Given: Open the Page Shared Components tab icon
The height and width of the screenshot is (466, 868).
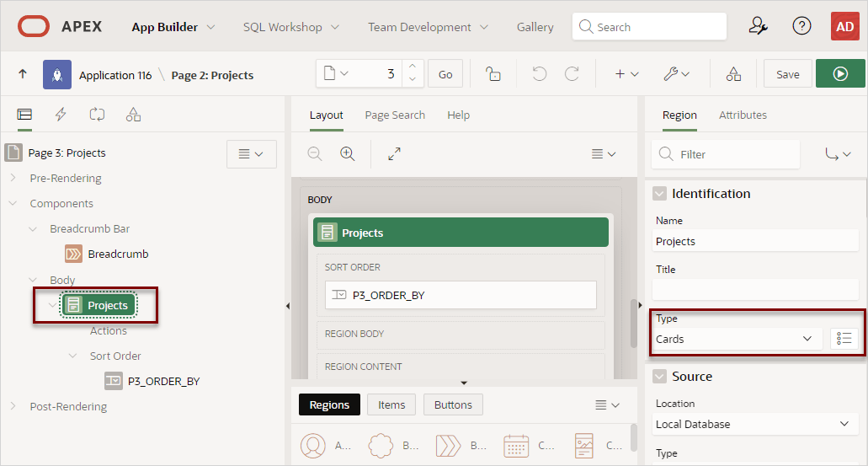Looking at the screenshot, I should 133,115.
